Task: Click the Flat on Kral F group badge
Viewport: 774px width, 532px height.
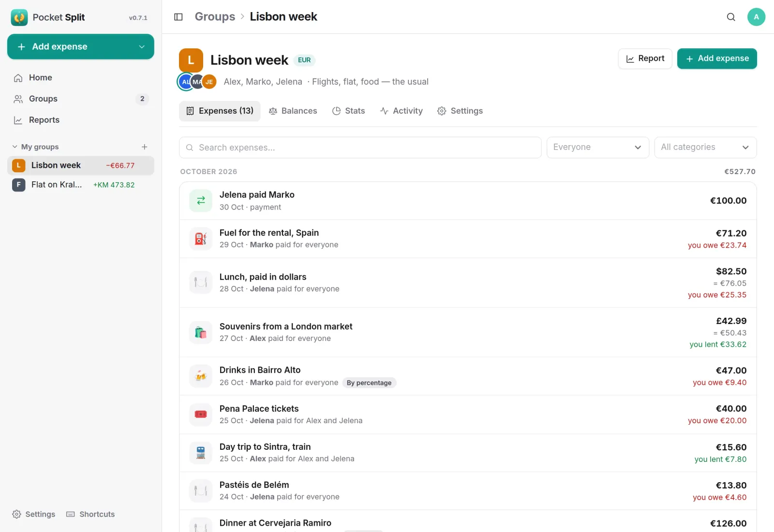Action: pos(18,185)
